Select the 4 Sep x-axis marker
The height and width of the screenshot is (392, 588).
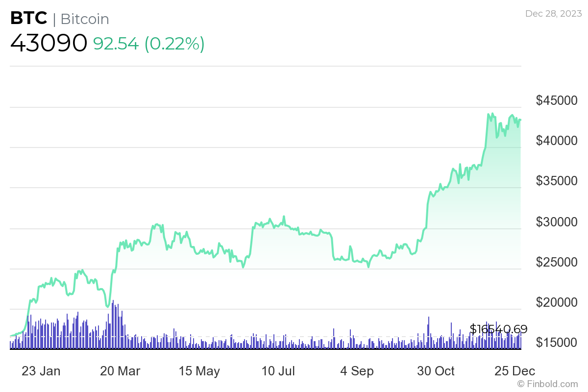pos(357,371)
